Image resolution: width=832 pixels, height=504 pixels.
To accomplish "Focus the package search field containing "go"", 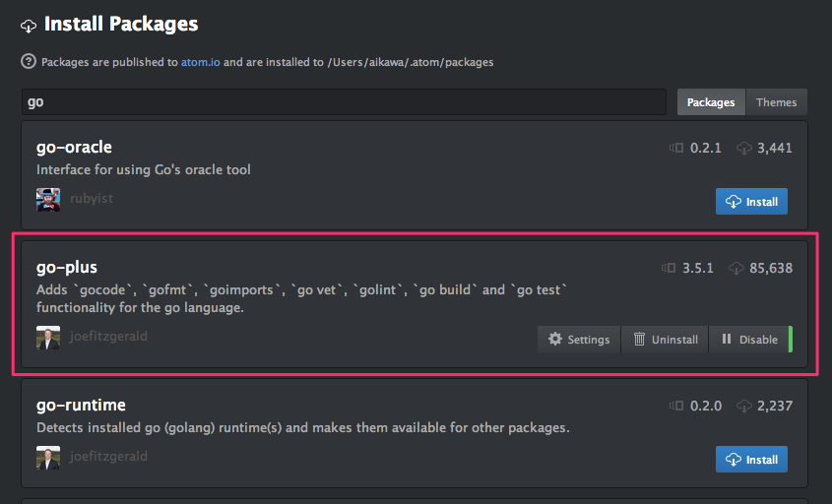I will [344, 101].
